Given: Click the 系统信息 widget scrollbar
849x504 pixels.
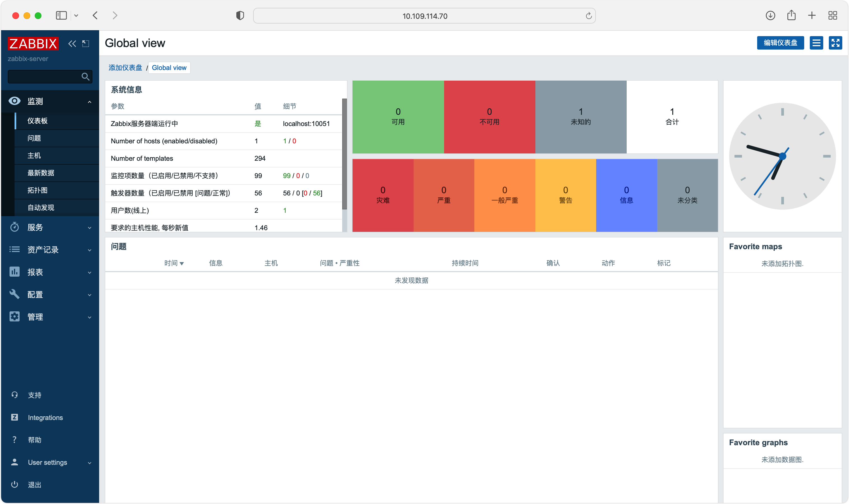Looking at the screenshot, I should click(344, 154).
